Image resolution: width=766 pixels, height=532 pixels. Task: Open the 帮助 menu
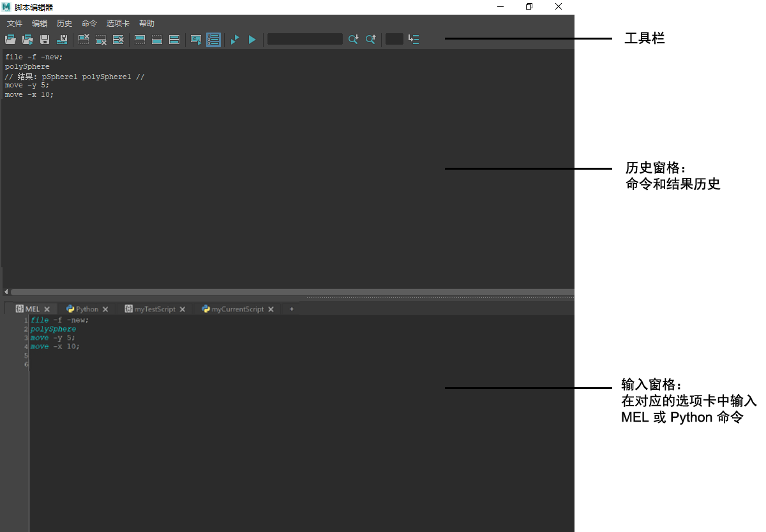[x=147, y=24]
